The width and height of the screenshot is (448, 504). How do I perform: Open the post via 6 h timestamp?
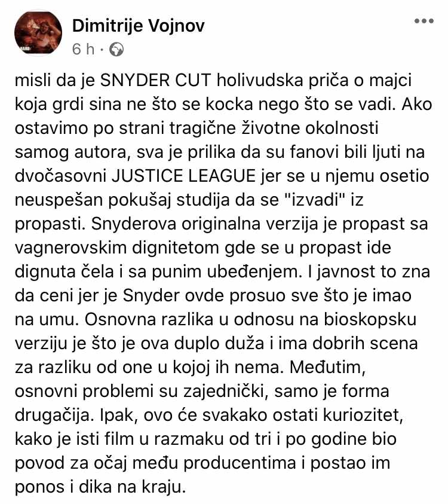[84, 50]
